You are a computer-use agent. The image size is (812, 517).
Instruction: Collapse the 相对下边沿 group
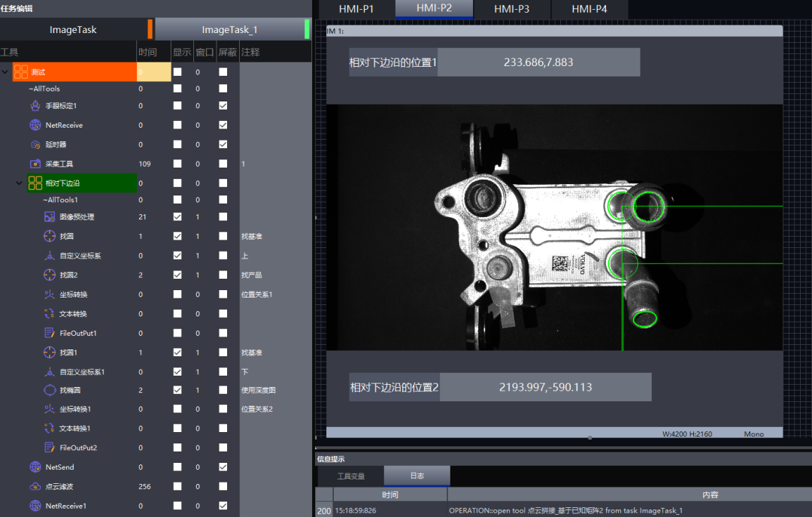20,183
